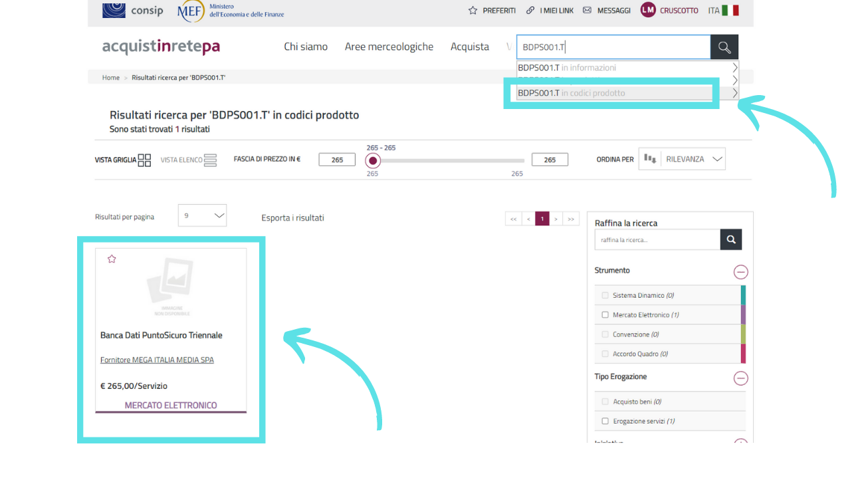
Task: Click the Italian flag language icon
Action: coord(730,11)
